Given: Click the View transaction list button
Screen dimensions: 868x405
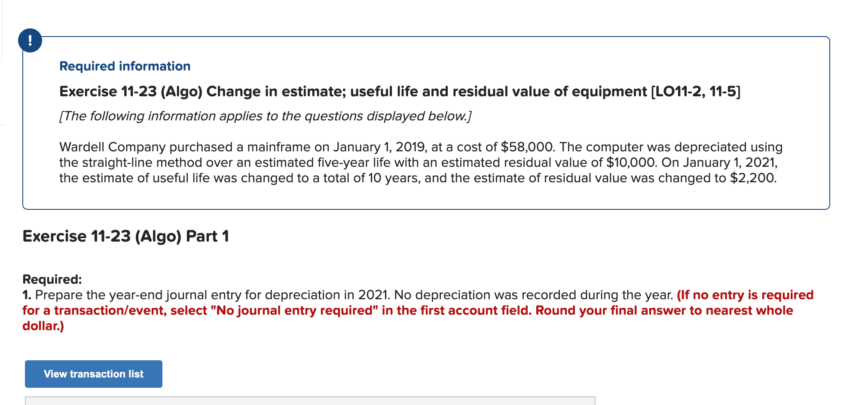Looking at the screenshot, I should click(x=93, y=374).
